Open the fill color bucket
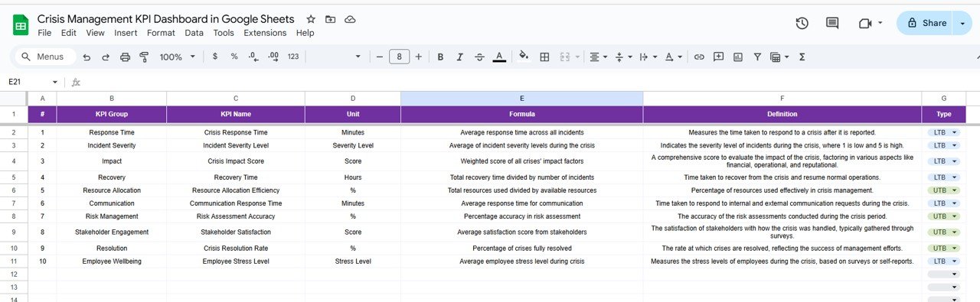The width and height of the screenshot is (980, 302). click(524, 57)
